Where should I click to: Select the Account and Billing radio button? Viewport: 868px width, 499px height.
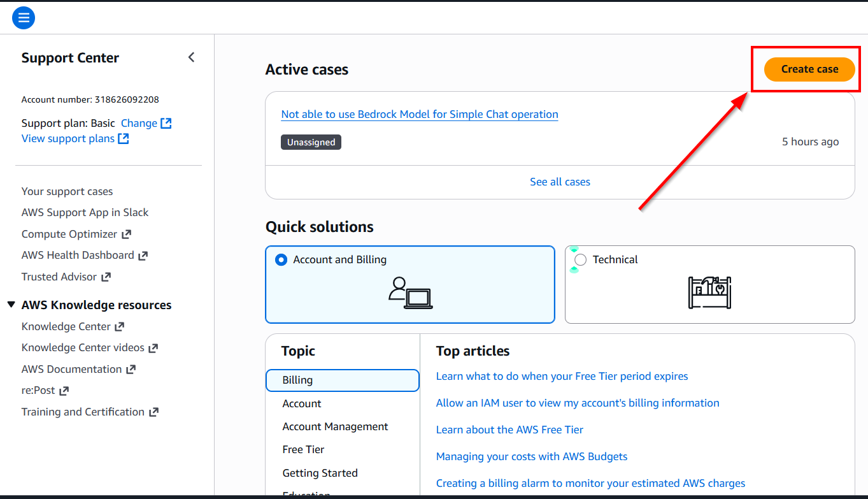[x=281, y=259]
